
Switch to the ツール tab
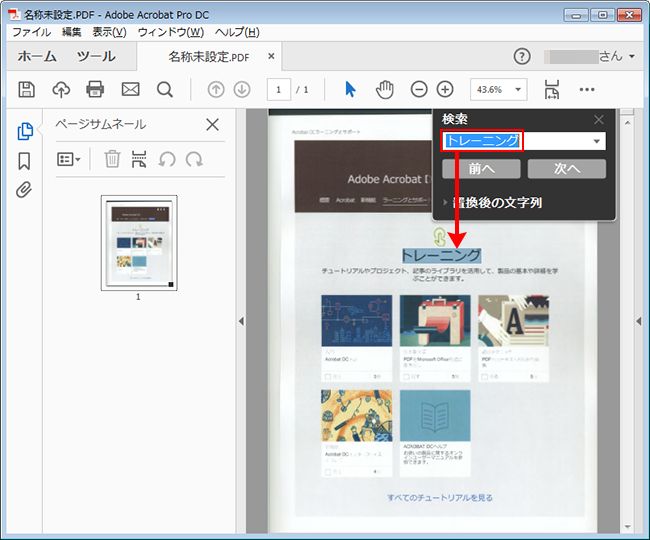96,56
